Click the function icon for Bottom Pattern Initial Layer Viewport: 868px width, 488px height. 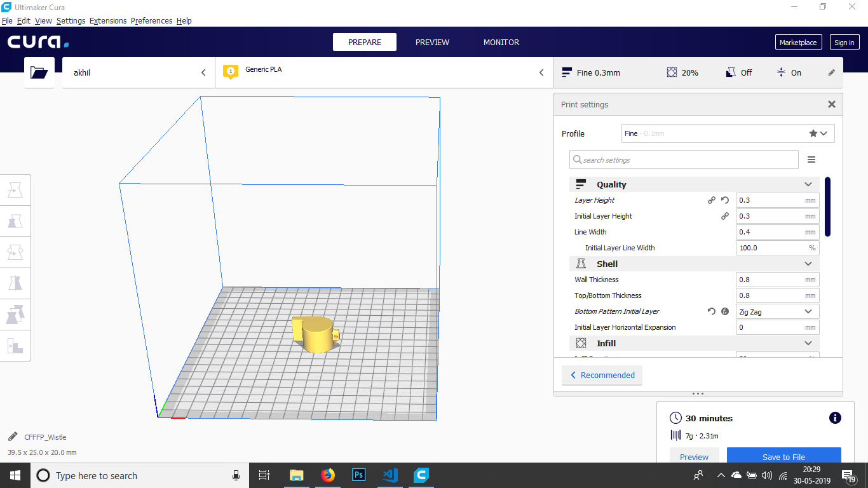click(724, 311)
